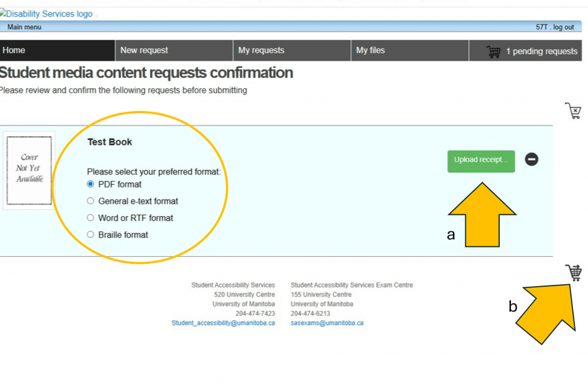Click the Cover Not Yet Available thumbnail
588x392 pixels.
28,170
